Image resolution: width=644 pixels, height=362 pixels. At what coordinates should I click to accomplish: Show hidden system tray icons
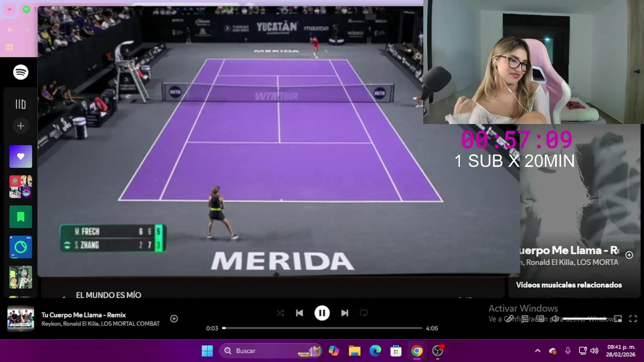537,351
